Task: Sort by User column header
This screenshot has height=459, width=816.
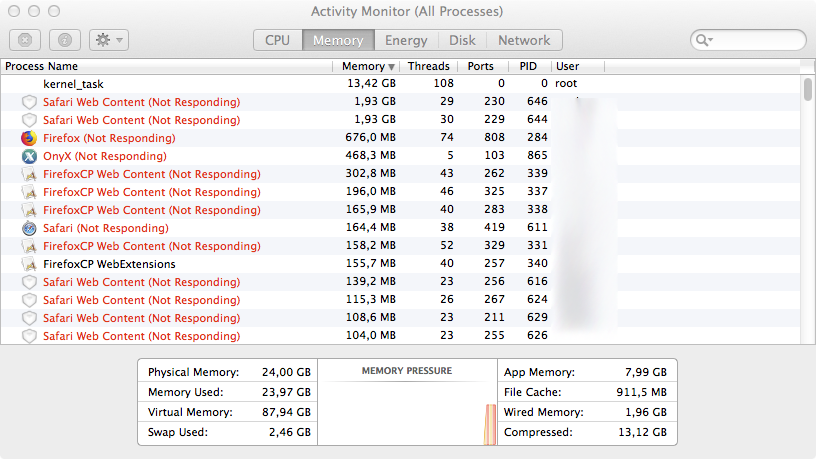Action: coord(567,66)
